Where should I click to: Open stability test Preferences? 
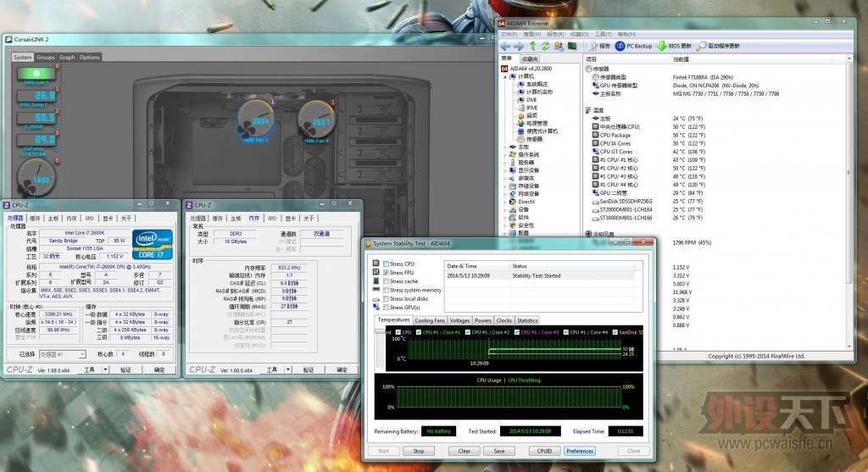[x=580, y=451]
